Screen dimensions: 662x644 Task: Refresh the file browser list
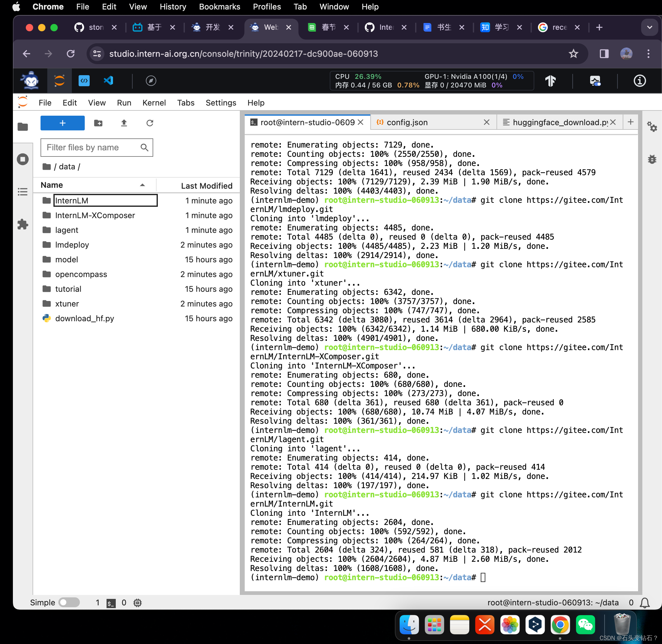[x=150, y=123]
